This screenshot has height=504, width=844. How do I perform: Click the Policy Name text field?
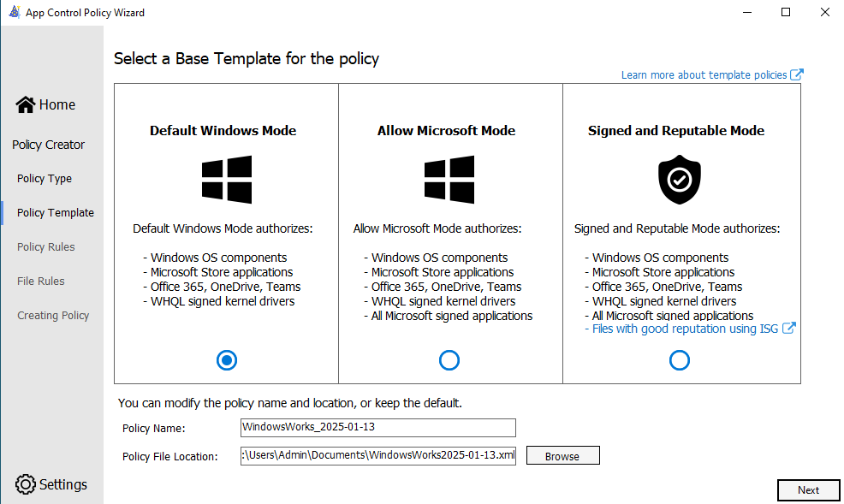pyautogui.click(x=378, y=427)
